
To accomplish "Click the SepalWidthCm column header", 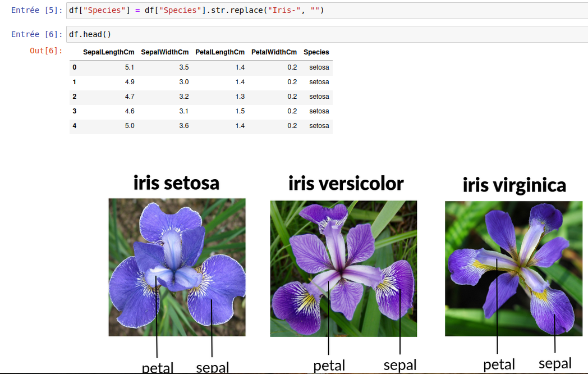I will pos(164,52).
